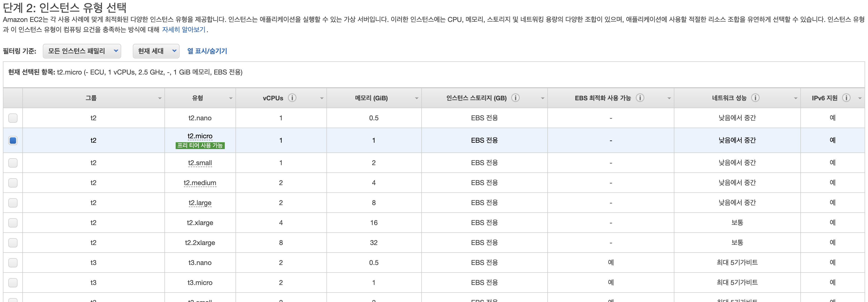
Task: Click the sort arrow in the 그룹 column header
Action: point(160,99)
